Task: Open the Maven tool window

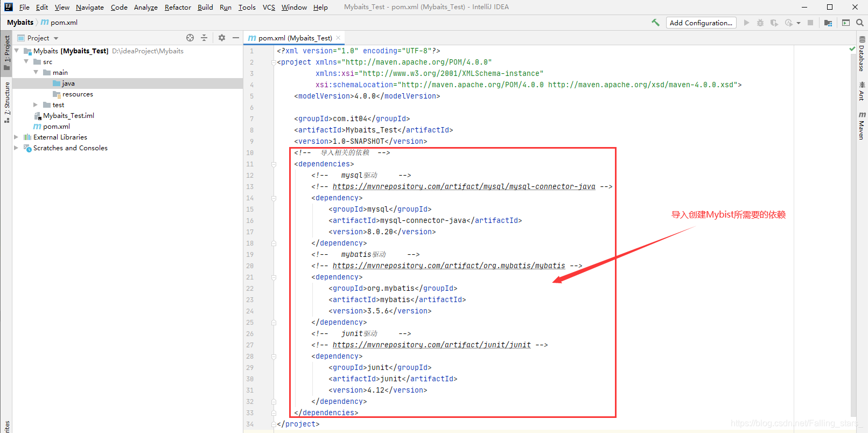Action: (862, 125)
